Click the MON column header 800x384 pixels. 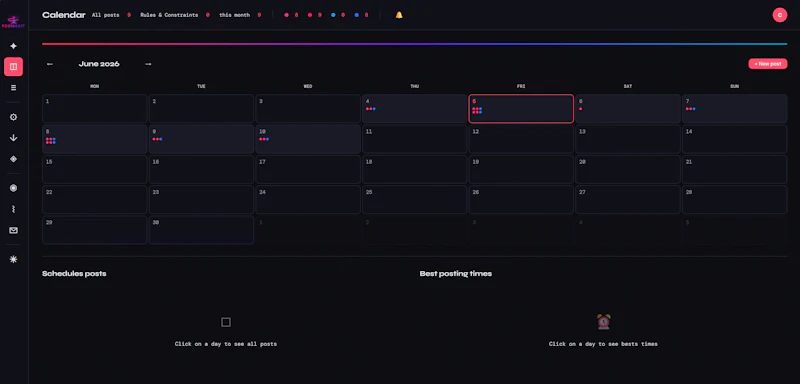point(94,86)
